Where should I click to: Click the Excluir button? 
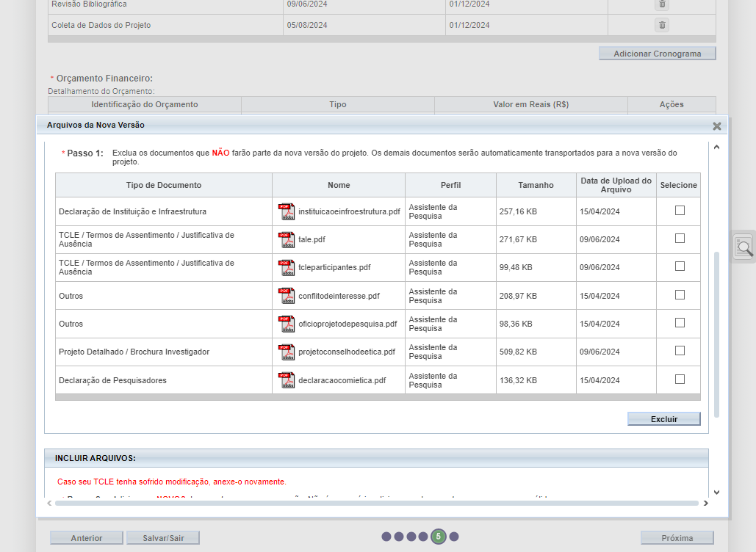[664, 419]
